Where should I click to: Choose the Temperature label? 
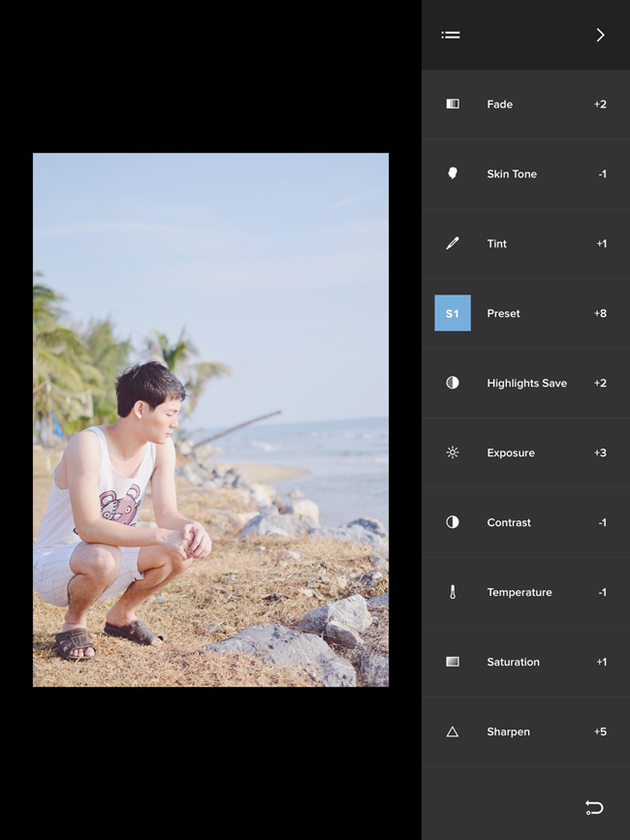pos(520,593)
